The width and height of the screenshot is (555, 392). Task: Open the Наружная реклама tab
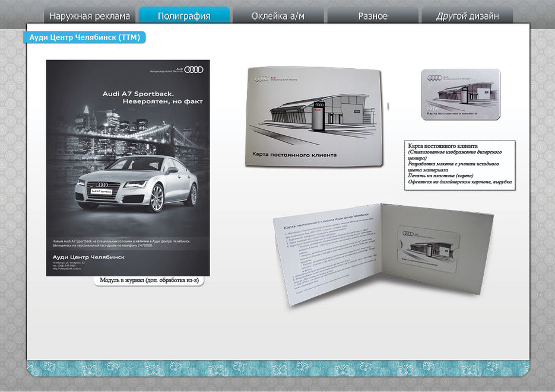[90, 16]
